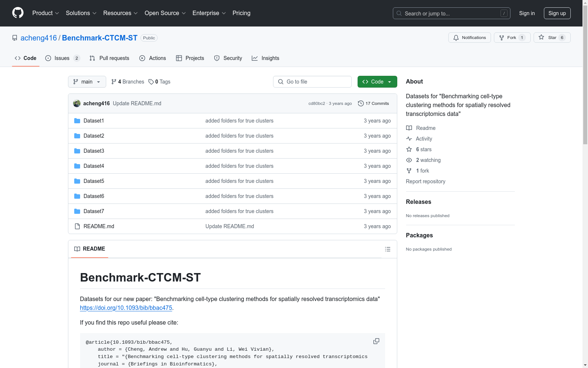Image resolution: width=588 pixels, height=368 pixels.
Task: Expand the Open Source menu
Action: pyautogui.click(x=165, y=13)
